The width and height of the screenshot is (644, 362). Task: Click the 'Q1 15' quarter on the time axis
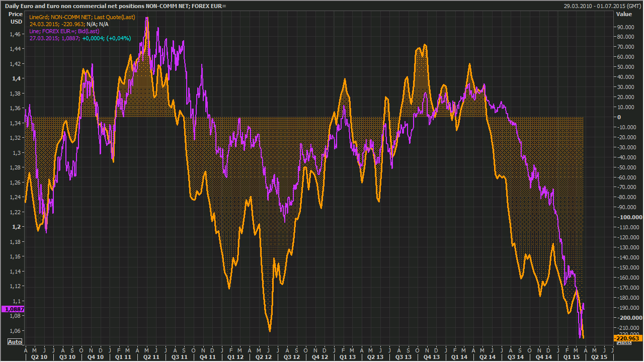coord(572,357)
